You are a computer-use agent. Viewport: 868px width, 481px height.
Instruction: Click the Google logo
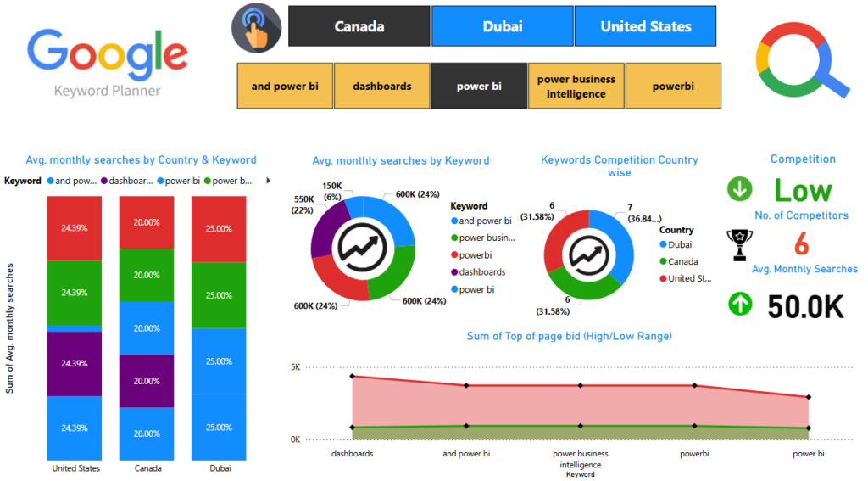pyautogui.click(x=108, y=54)
